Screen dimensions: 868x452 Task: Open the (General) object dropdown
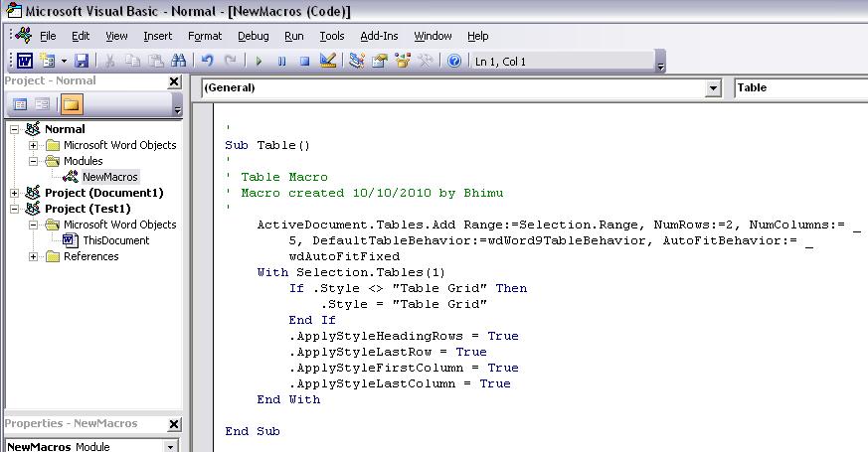[713, 88]
